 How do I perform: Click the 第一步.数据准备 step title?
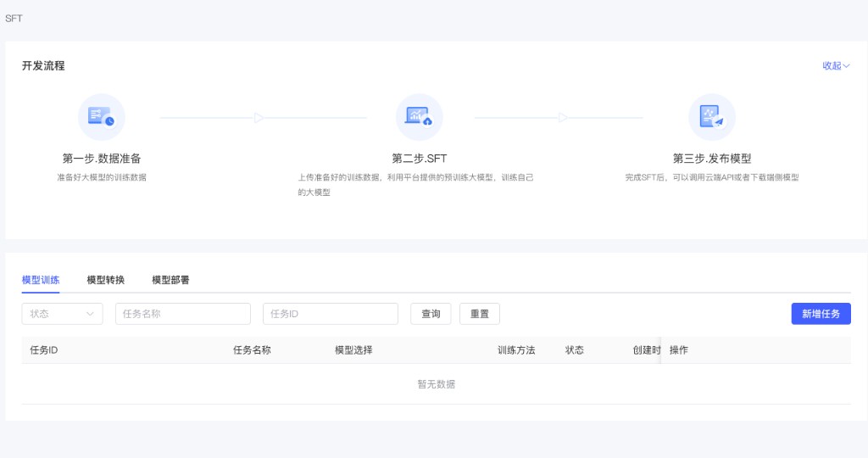tap(102, 159)
